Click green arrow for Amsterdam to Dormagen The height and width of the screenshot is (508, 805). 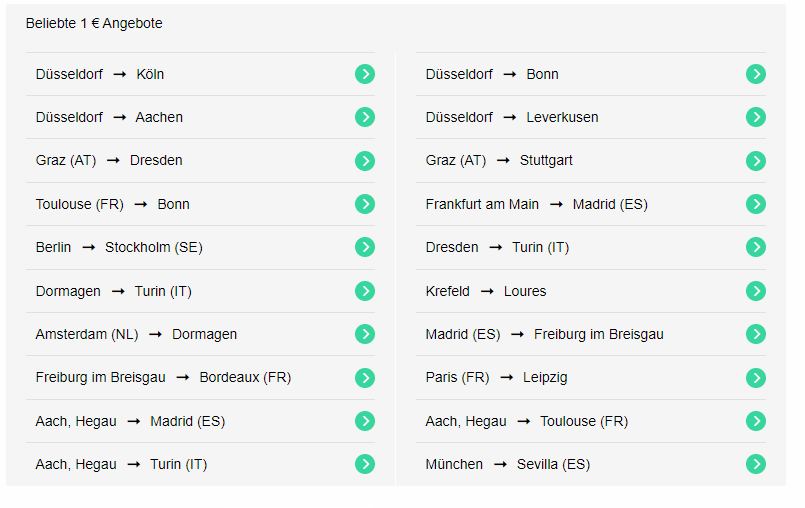365,334
